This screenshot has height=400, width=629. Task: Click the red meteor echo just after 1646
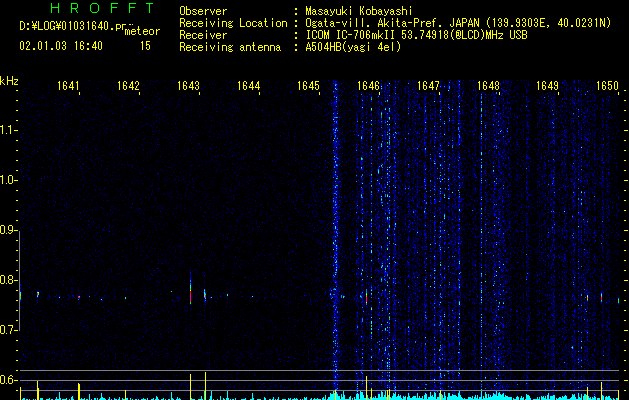[366, 298]
